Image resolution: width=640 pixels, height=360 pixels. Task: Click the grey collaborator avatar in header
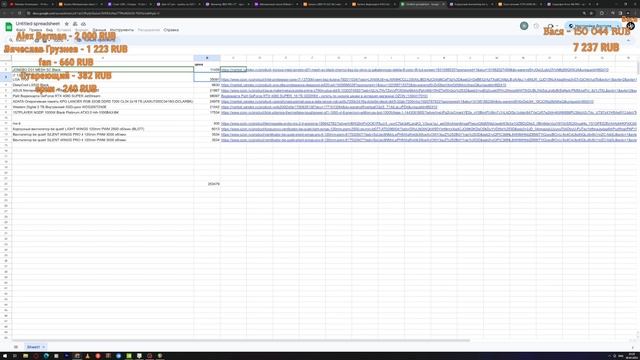pyautogui.click(x=524, y=26)
